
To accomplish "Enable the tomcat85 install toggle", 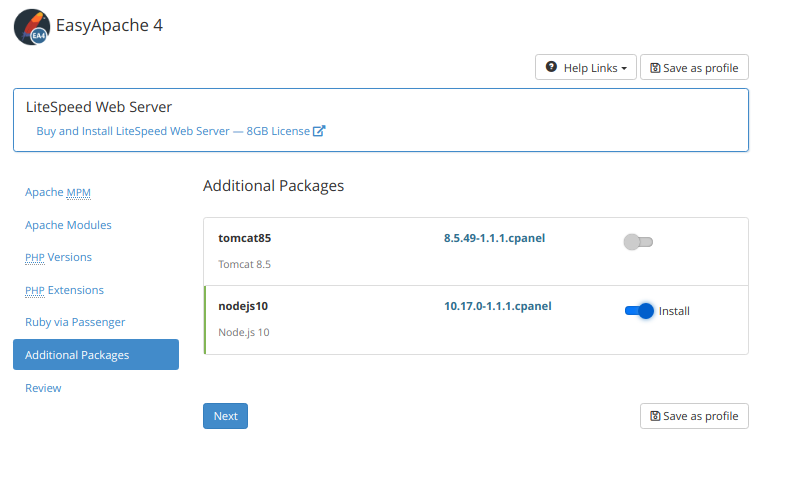I will point(637,241).
